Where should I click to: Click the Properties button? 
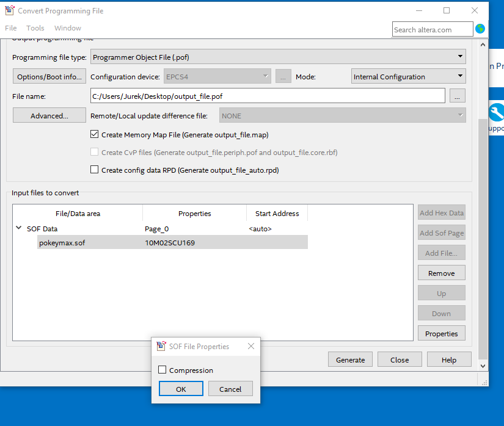(x=442, y=333)
